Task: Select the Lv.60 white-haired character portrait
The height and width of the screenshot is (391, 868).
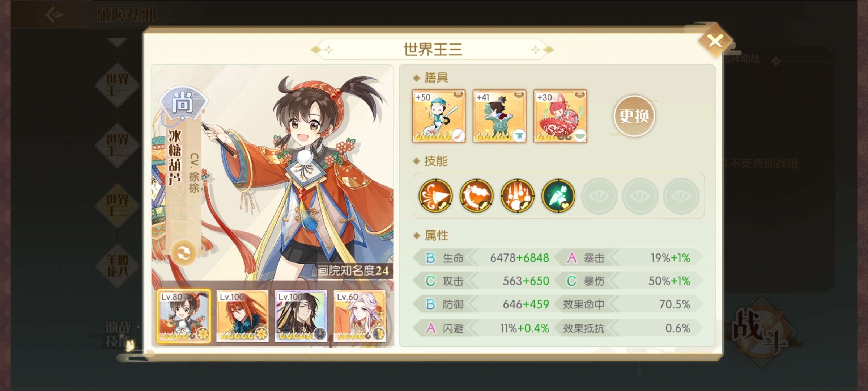Action: (359, 316)
